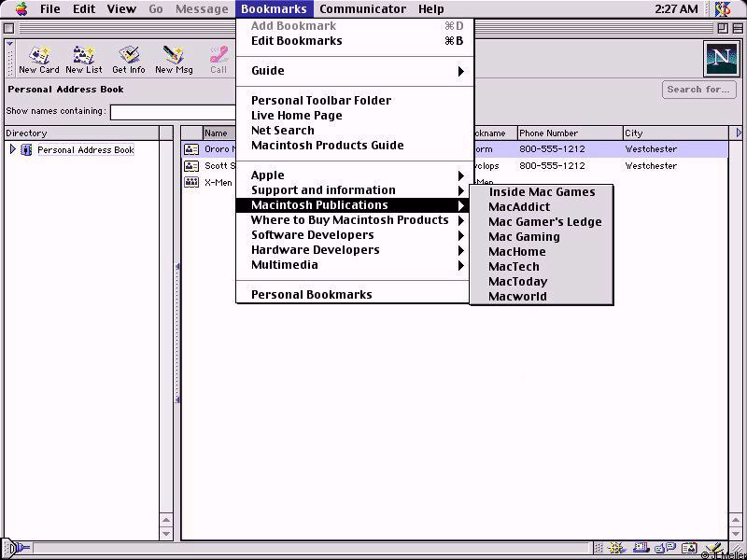
Task: Open Discussions speech-bubble icon in status bar
Action: click(x=665, y=549)
